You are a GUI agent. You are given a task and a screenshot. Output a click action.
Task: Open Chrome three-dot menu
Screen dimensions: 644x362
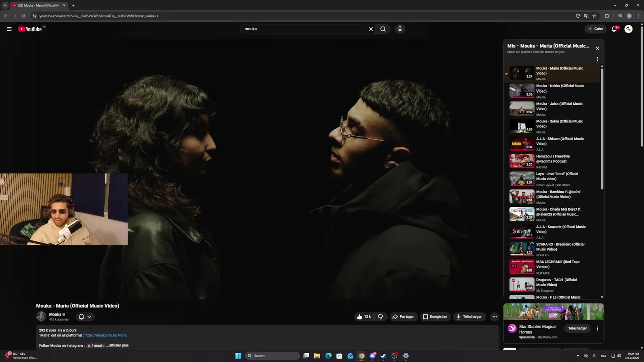tap(638, 16)
